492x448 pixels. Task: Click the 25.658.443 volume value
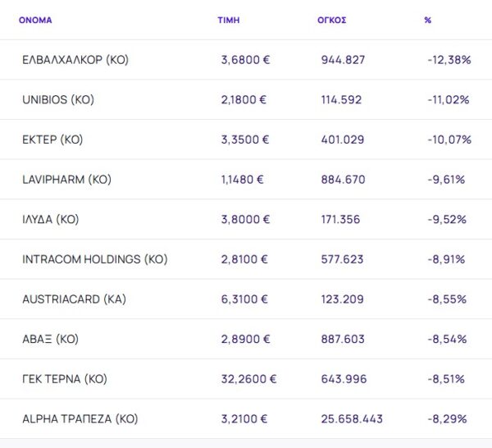coord(352,418)
